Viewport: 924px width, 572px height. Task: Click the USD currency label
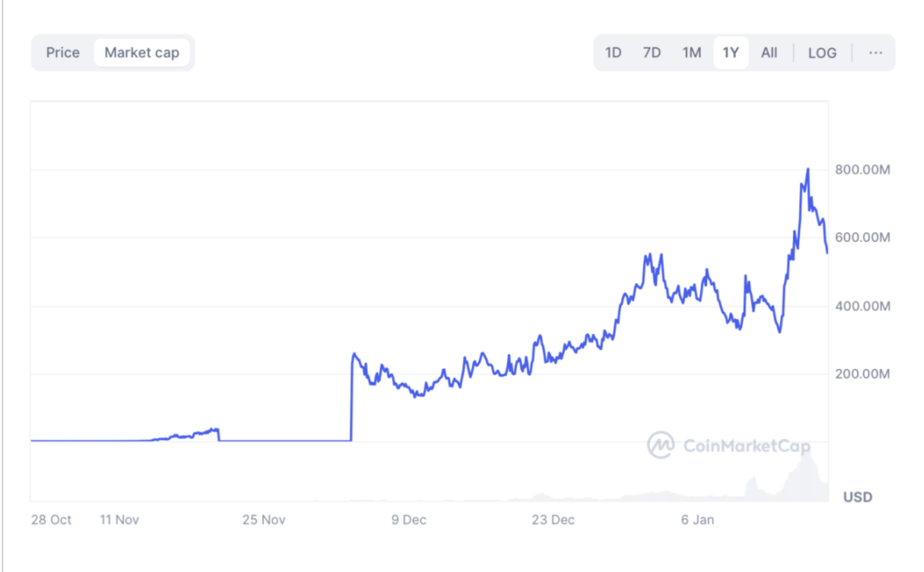point(857,497)
